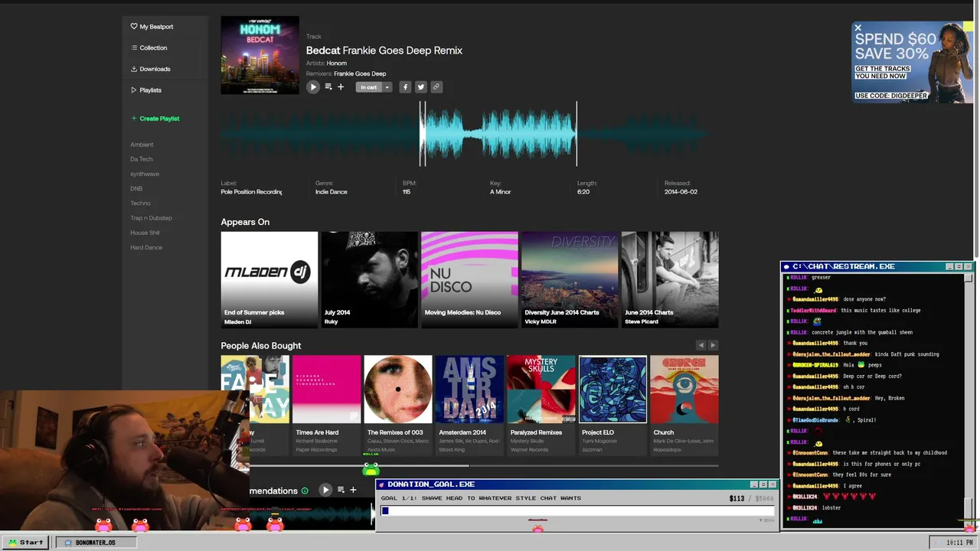
Task: Share track on Twitter
Action: click(x=421, y=87)
